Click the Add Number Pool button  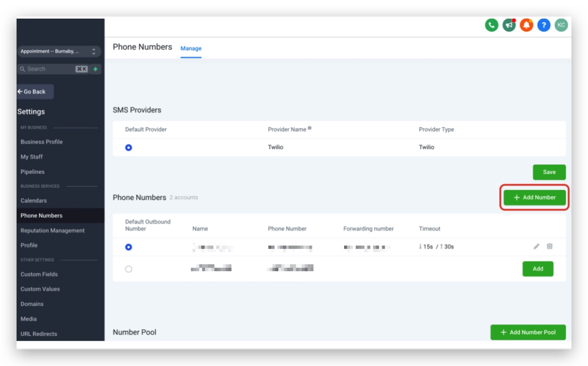528,332
